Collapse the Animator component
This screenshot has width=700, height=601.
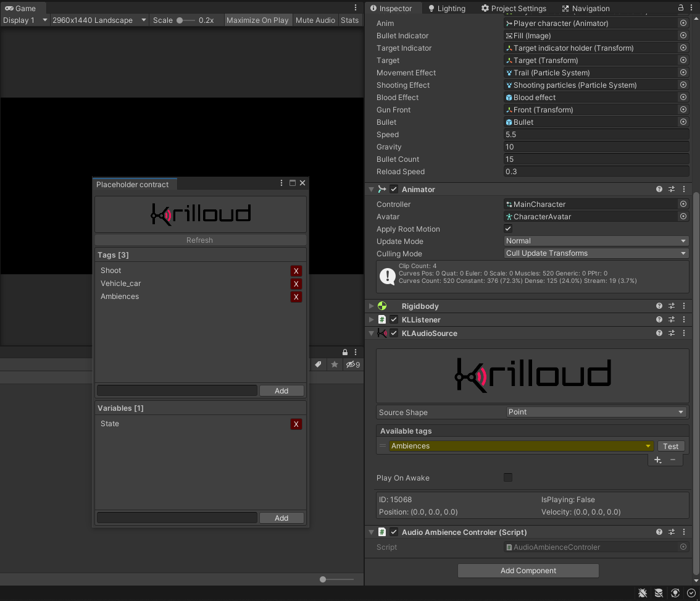click(x=371, y=190)
